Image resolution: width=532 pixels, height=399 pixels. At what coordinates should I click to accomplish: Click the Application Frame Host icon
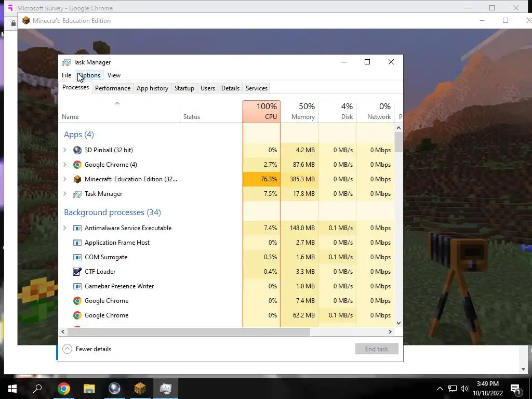pos(77,243)
